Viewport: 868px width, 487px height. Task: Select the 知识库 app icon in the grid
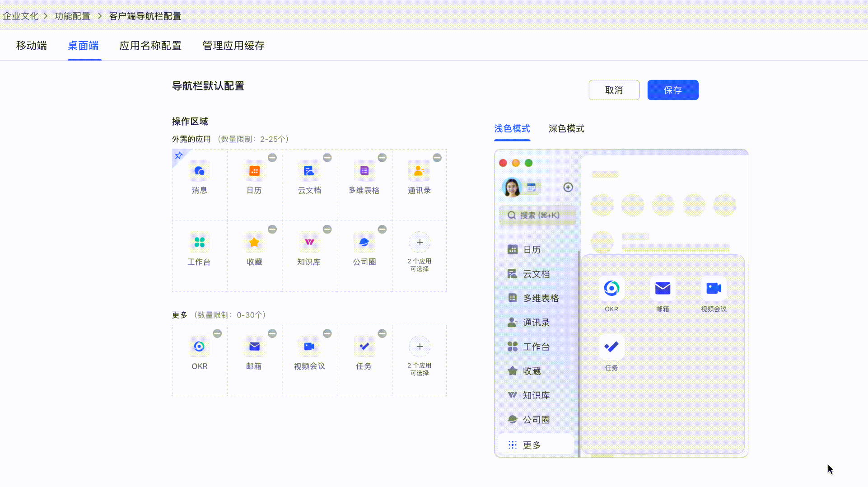coord(309,242)
